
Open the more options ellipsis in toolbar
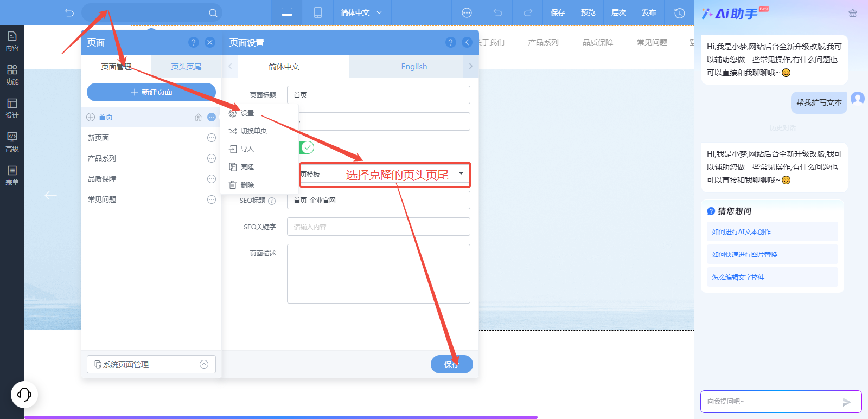[x=467, y=12]
